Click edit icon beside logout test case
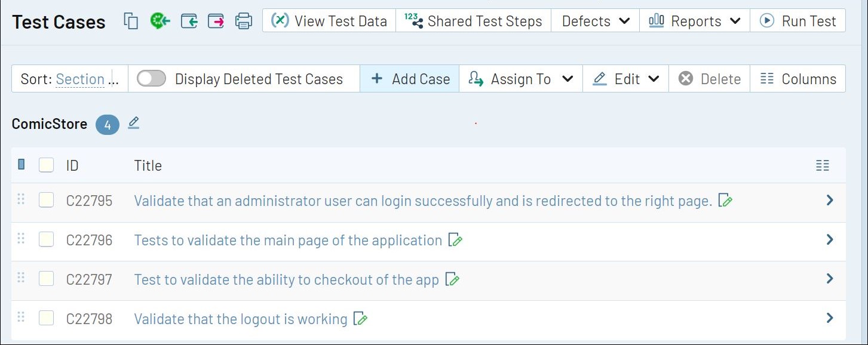The image size is (868, 345). click(x=360, y=319)
